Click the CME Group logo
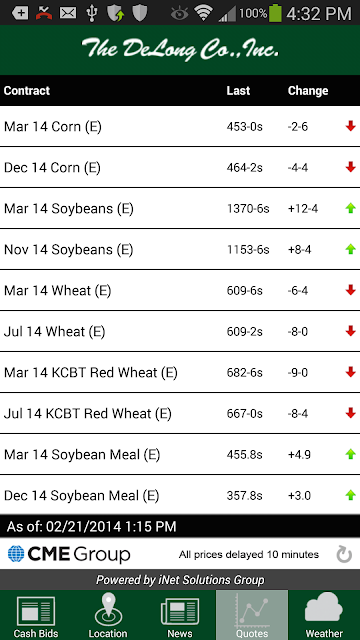Image resolution: width=360 pixels, height=640 pixels. coord(69,554)
